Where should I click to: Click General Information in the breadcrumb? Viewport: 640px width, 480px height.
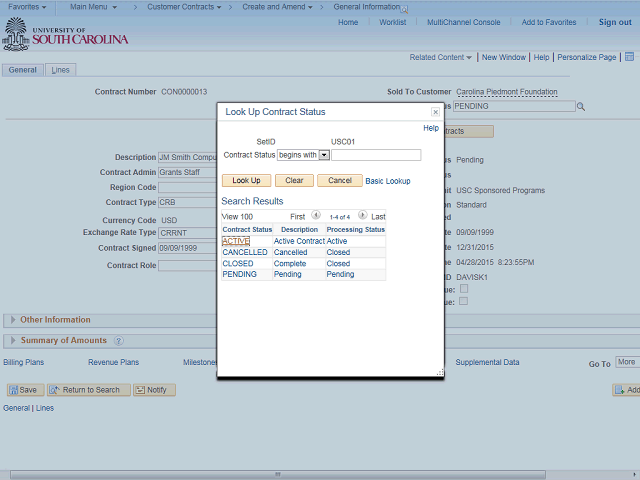coord(367,7)
